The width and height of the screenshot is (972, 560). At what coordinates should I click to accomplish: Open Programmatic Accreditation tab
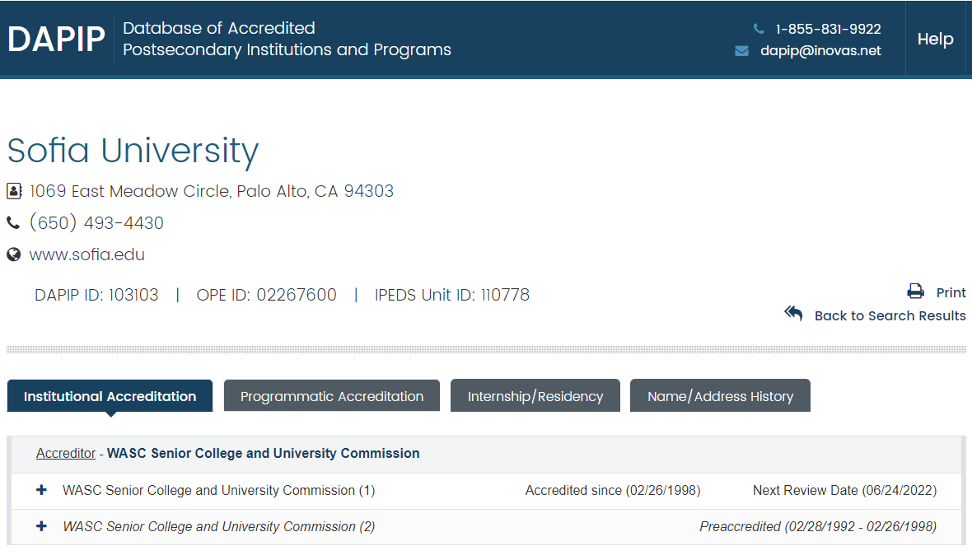[x=332, y=396]
